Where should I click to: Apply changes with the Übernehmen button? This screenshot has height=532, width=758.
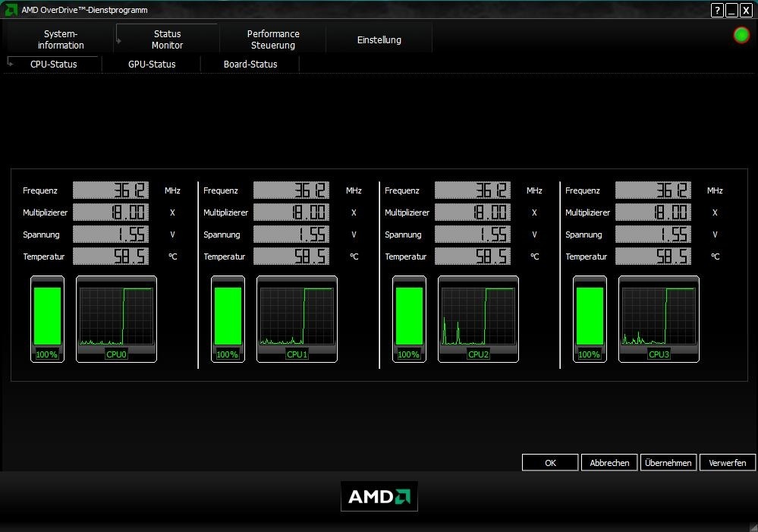point(668,462)
